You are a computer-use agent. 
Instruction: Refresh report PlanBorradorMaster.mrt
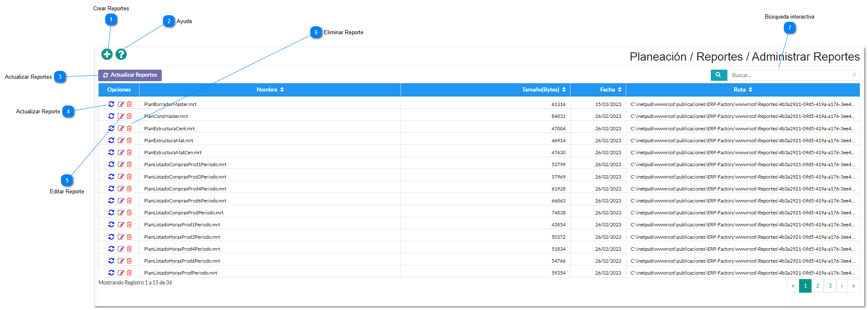coord(111,104)
